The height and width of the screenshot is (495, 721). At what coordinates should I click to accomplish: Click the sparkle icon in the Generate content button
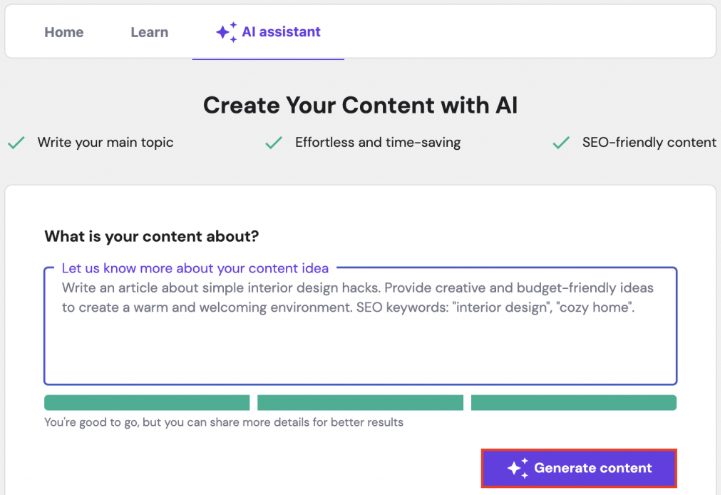click(517, 468)
